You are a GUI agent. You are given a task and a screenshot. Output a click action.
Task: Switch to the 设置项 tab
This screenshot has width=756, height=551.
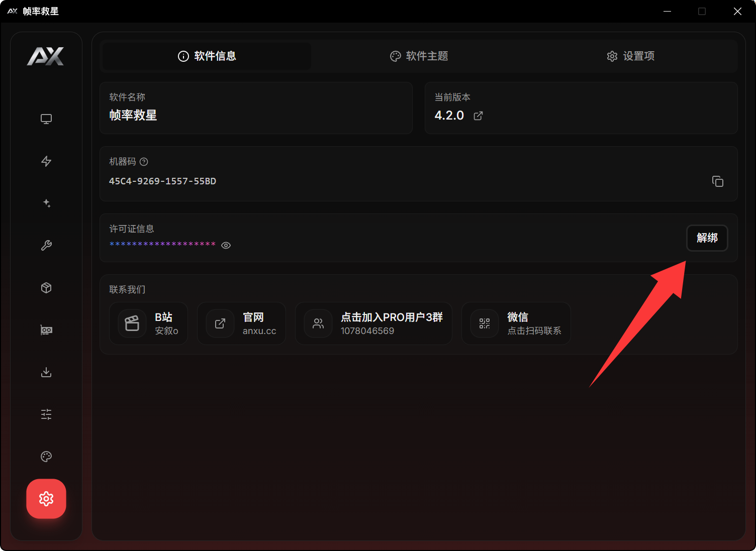coord(630,56)
